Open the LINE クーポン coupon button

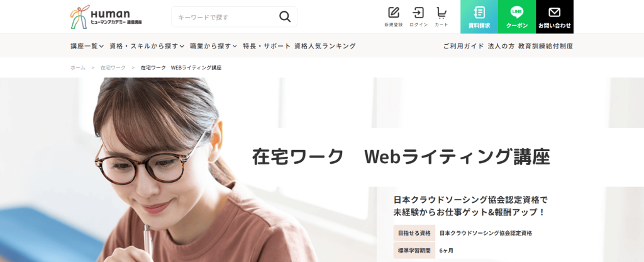(517, 17)
